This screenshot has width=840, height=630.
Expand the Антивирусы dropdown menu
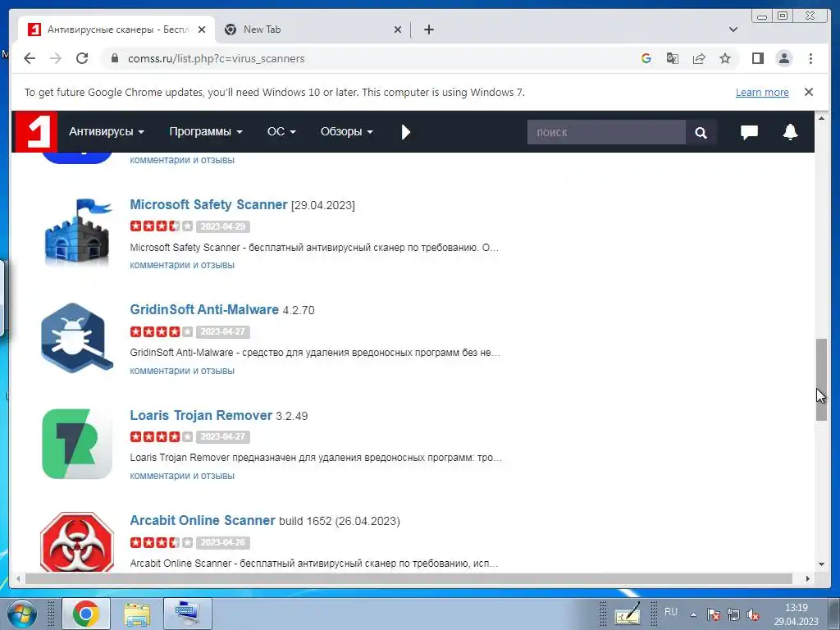[106, 132]
